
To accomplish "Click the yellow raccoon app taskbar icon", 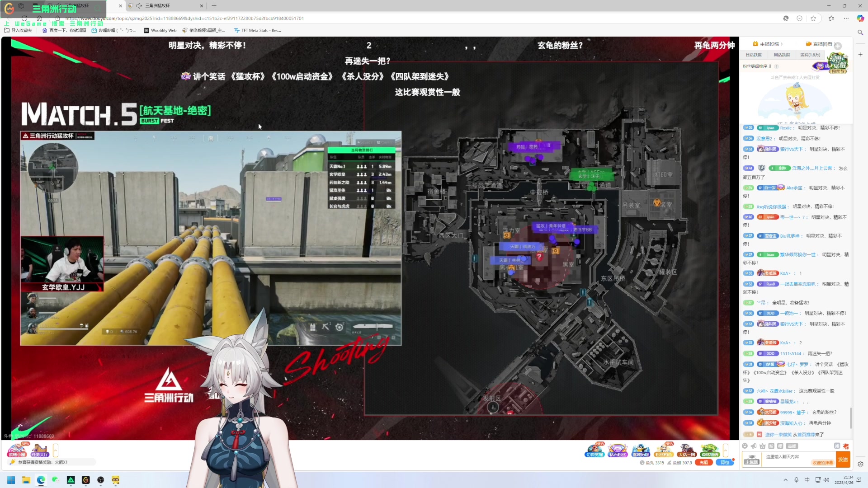I will pyautogui.click(x=115, y=480).
